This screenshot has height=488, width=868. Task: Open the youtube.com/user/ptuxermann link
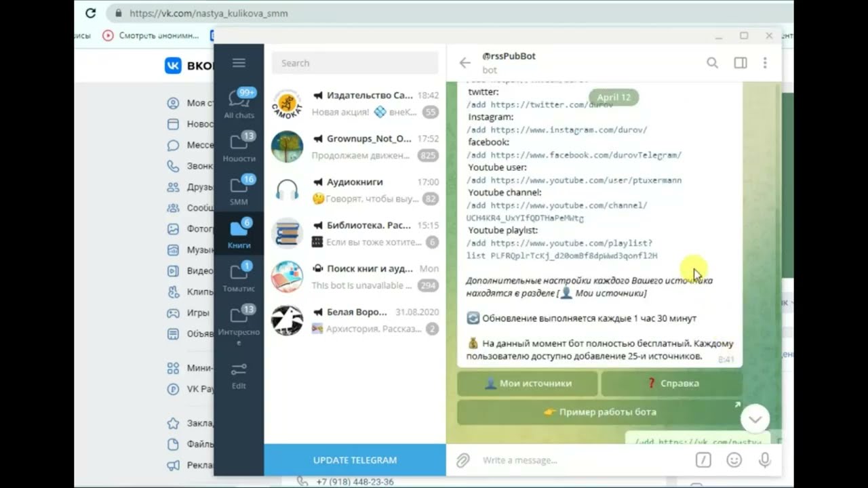[x=586, y=180]
